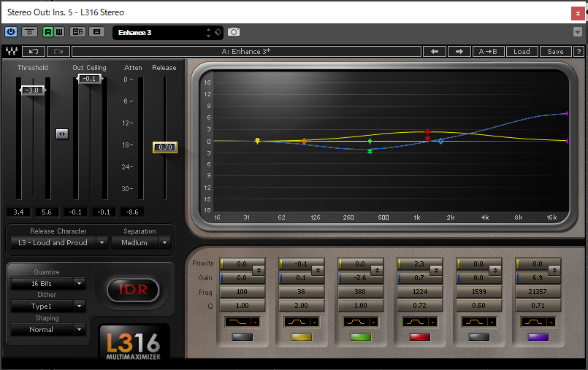
Task: Toggle the A/B comparison button
Action: tap(77, 32)
